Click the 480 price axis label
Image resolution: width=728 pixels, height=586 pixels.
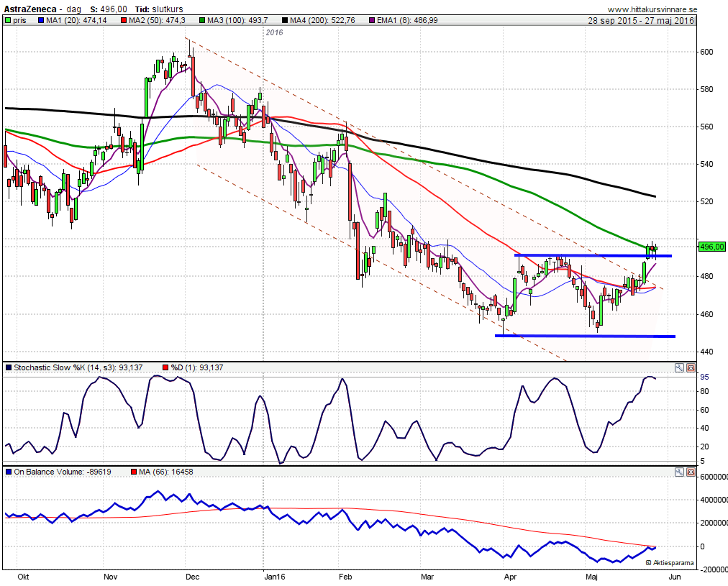pyautogui.click(x=706, y=277)
